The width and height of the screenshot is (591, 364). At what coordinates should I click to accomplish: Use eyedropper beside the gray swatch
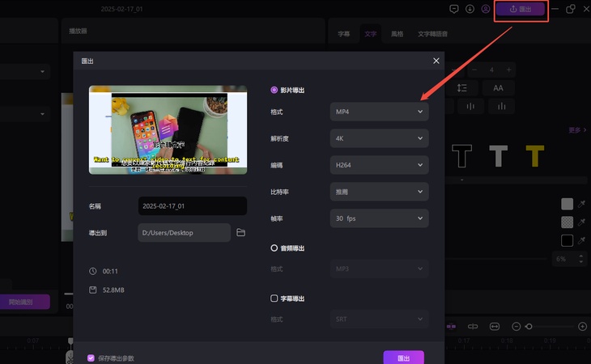(582, 204)
